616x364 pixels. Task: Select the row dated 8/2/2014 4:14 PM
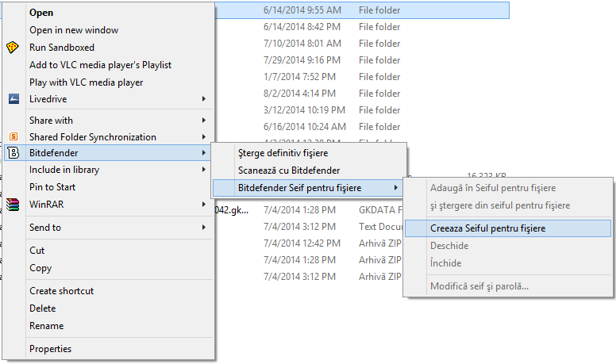click(x=362, y=94)
